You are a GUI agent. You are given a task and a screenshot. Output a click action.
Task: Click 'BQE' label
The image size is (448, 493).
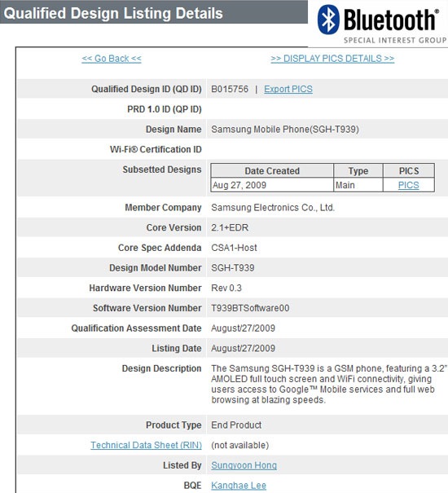(193, 485)
